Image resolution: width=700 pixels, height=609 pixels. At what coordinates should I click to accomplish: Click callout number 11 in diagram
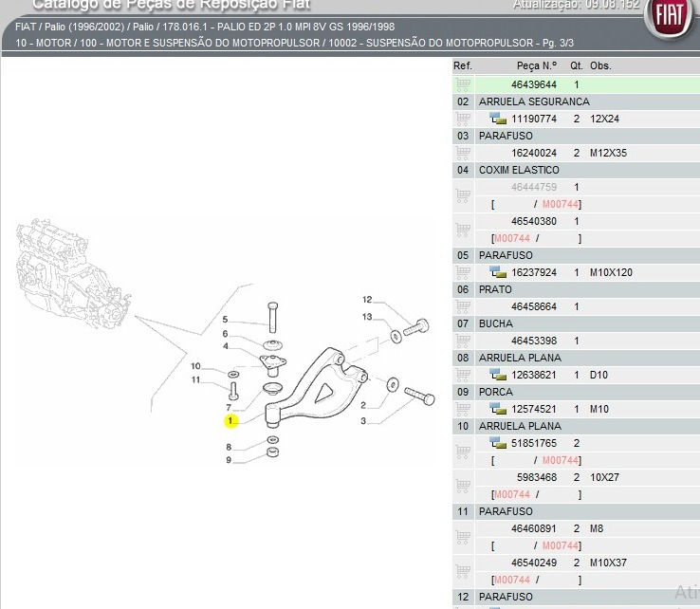[196, 380]
